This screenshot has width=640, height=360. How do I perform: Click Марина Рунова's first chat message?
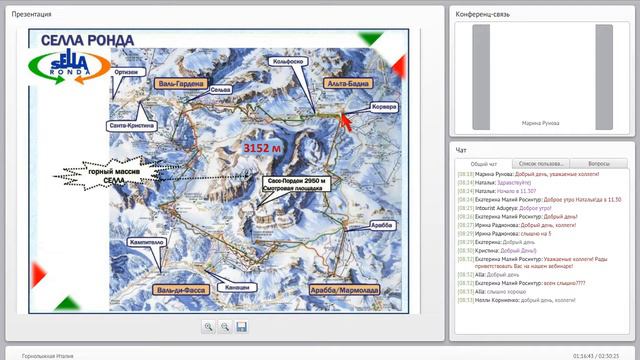(x=528, y=174)
